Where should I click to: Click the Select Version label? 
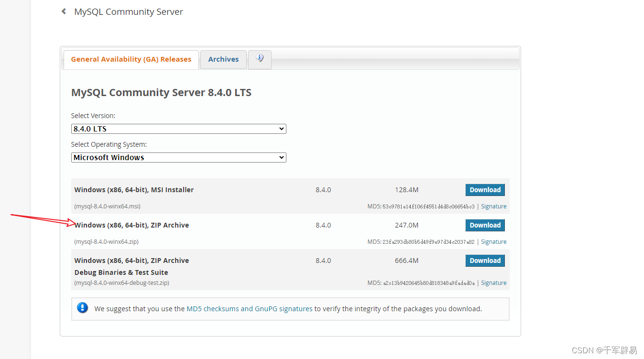(93, 116)
